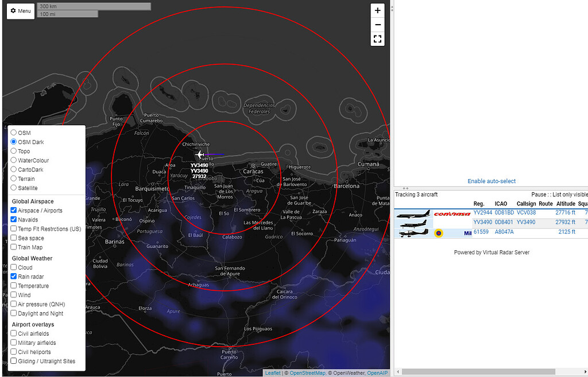Screen dimensions: 588x377
Task: Select the Conviasa airline logo in the list
Action: click(x=453, y=213)
